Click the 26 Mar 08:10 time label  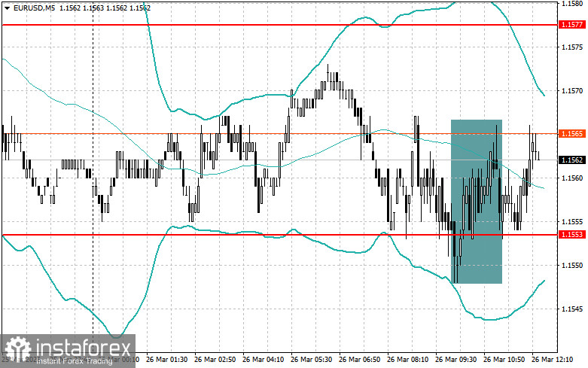click(407, 360)
